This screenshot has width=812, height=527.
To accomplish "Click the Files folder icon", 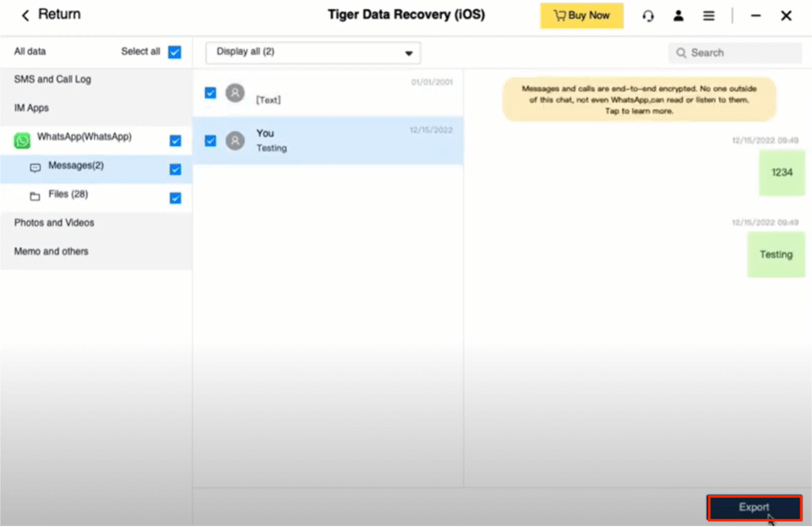I will coord(35,196).
